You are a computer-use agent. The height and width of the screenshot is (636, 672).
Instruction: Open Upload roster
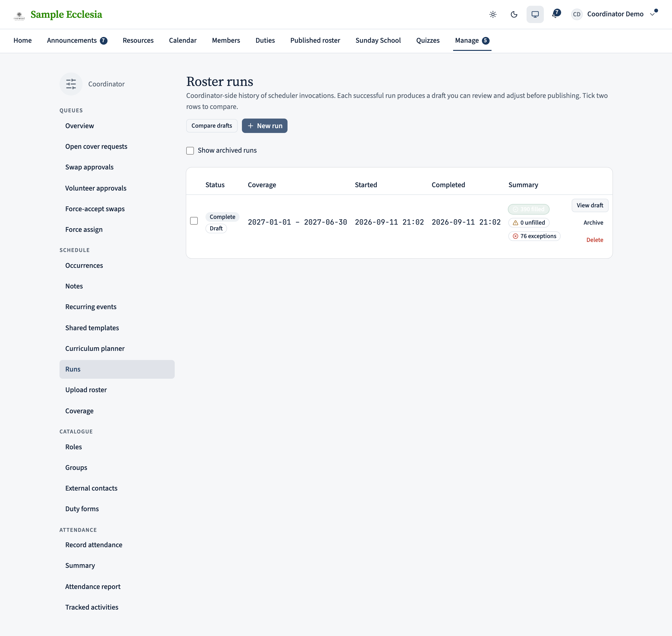(x=117, y=390)
